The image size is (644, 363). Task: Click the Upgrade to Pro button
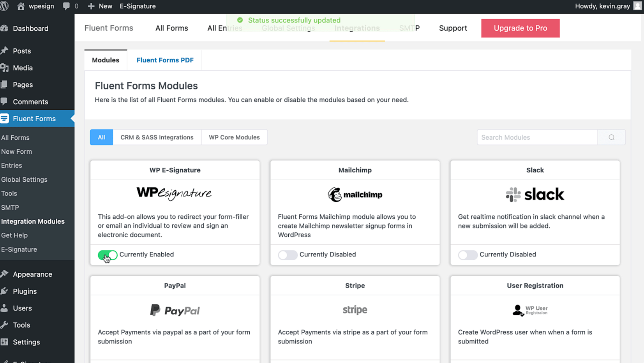[x=520, y=28]
